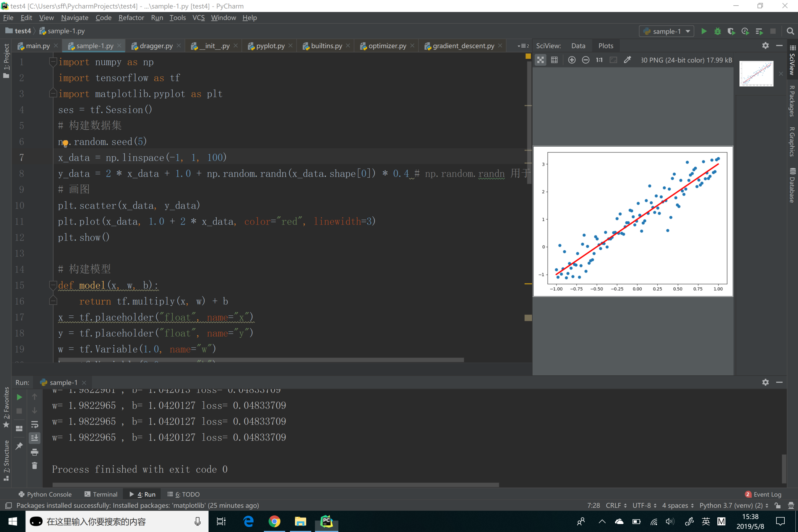The width and height of the screenshot is (798, 532).
Task: Run with coverage icon in toolbar
Action: tap(731, 31)
